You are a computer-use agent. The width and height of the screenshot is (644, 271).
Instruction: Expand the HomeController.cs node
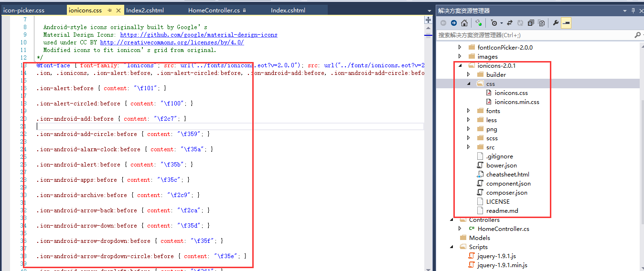coord(460,229)
